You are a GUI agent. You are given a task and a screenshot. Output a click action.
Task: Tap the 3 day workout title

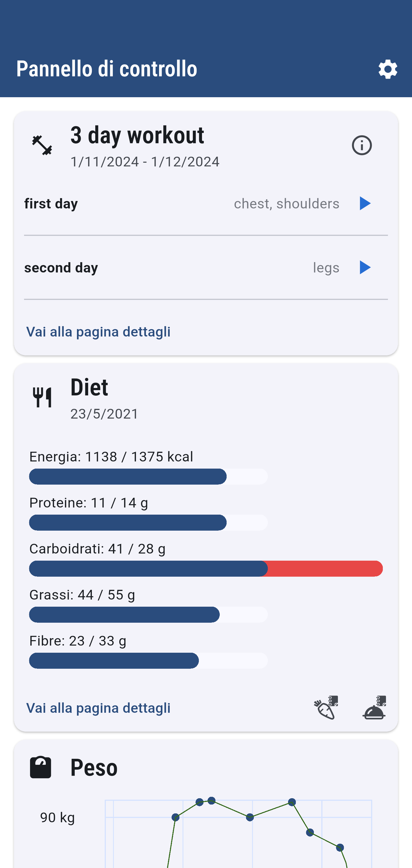point(137,136)
